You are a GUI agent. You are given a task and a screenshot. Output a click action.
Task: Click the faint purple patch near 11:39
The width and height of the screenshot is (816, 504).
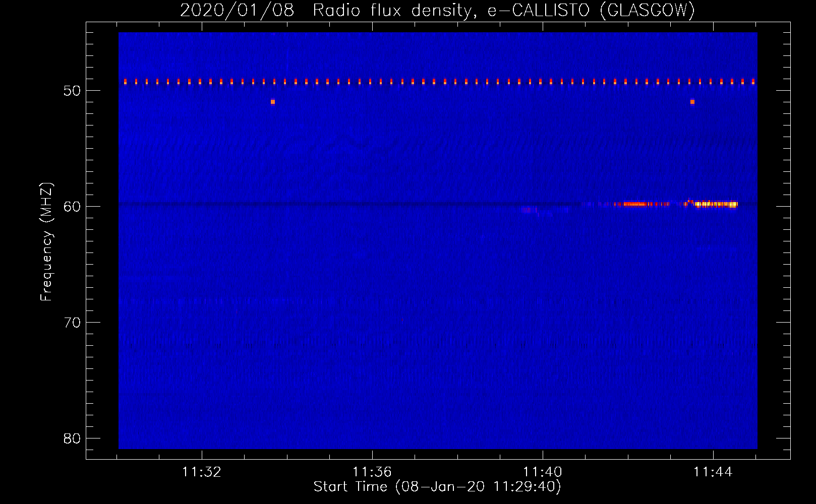[x=529, y=209]
